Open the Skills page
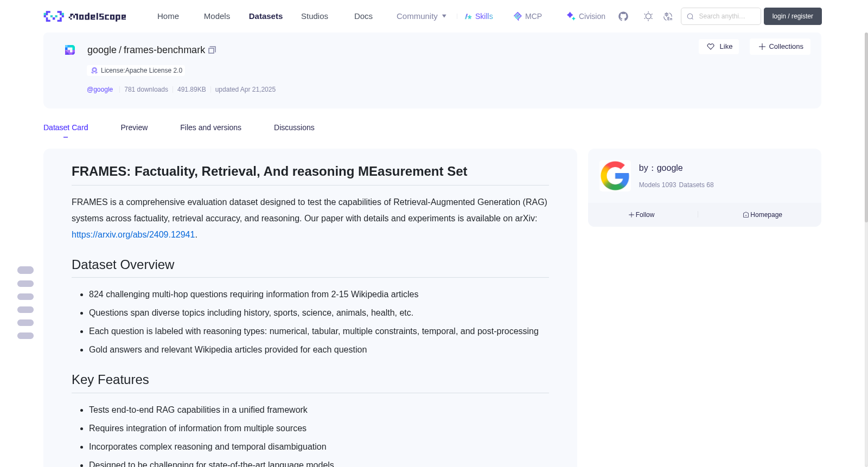Screen dimensions: 868x467 (x=479, y=16)
